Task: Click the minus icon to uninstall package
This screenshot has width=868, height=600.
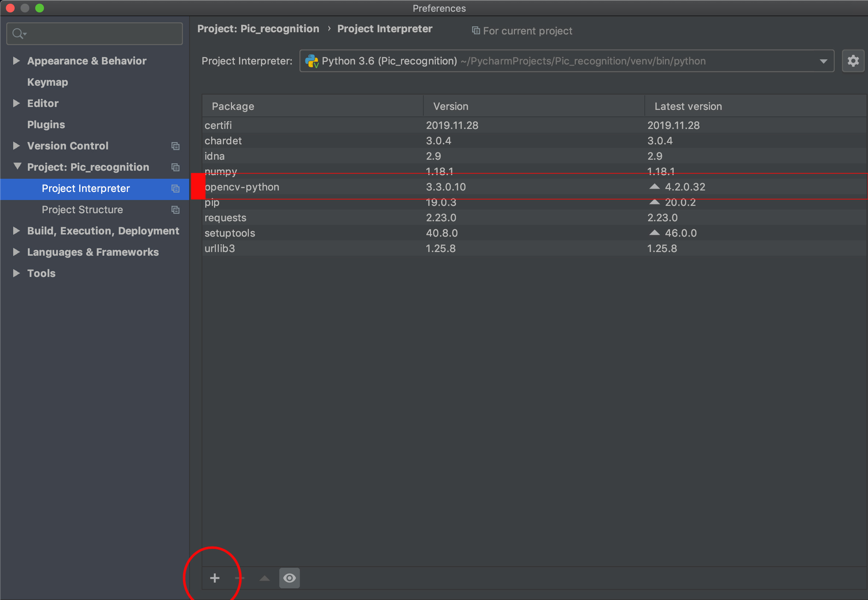Action: [240, 578]
